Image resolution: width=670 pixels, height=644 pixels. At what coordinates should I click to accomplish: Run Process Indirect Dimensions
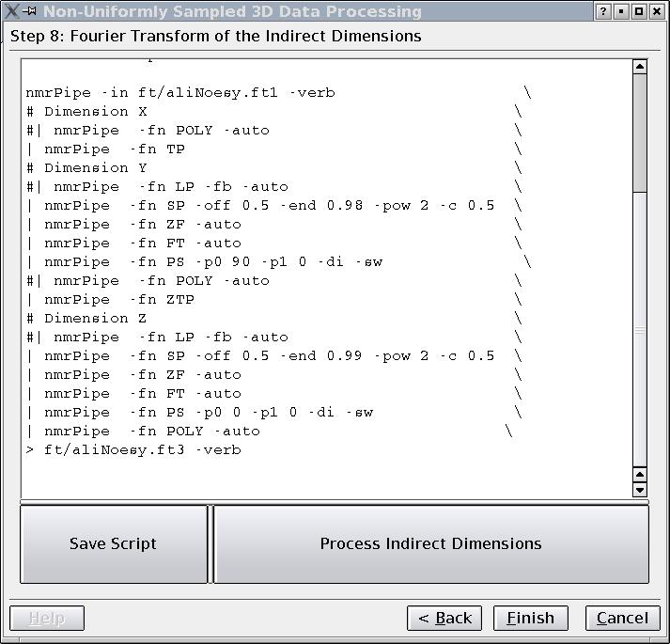coord(430,543)
